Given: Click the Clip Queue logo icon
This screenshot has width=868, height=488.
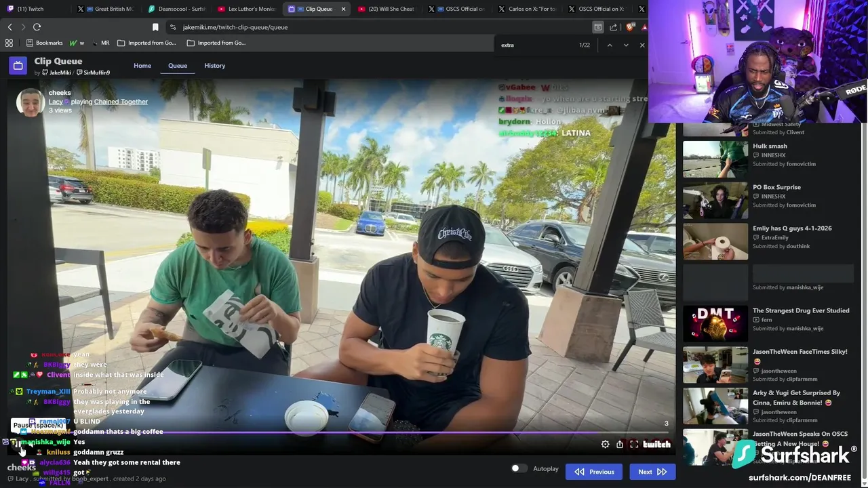Looking at the screenshot, I should [x=18, y=66].
